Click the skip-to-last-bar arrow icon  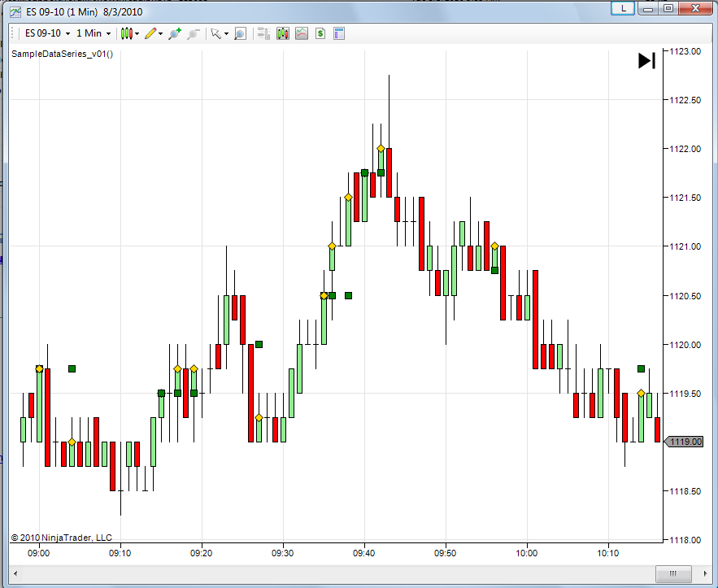click(647, 60)
